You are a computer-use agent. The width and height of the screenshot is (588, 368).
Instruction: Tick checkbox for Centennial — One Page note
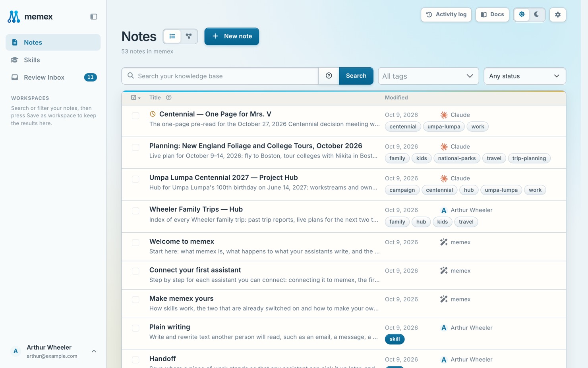coord(135,116)
